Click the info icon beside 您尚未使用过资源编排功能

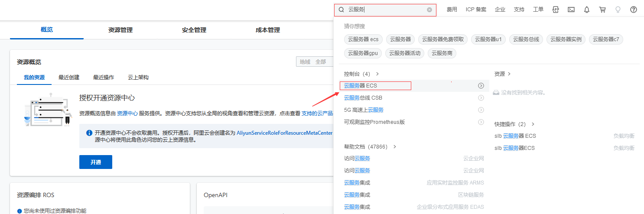pyautogui.click(x=20, y=211)
